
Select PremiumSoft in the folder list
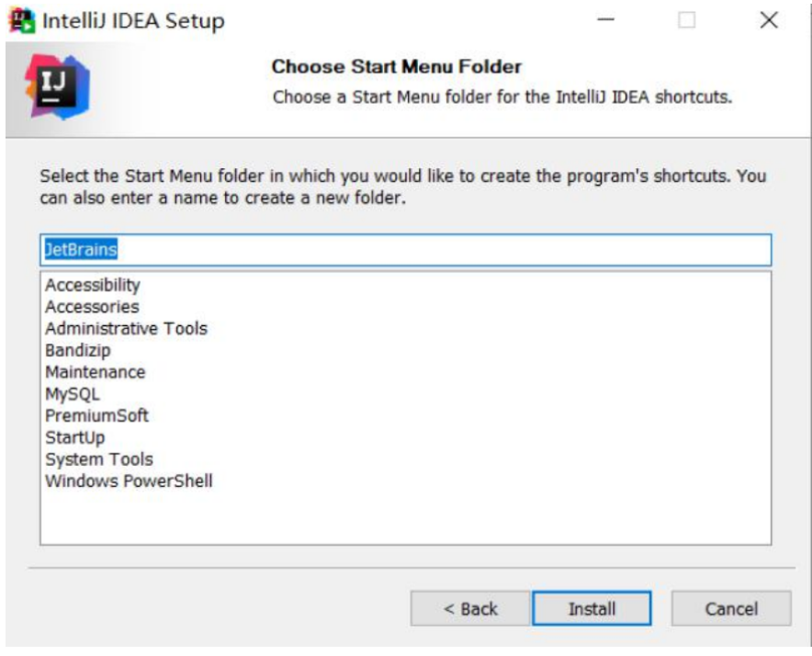(x=96, y=415)
